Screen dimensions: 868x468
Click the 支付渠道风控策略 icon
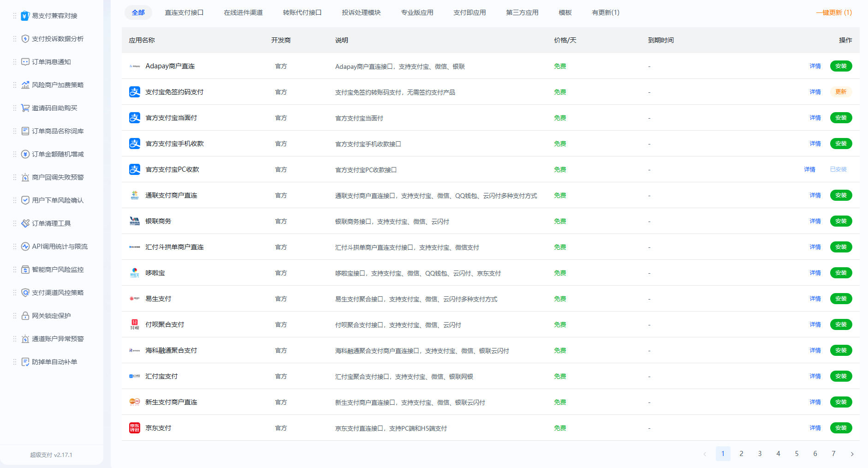pos(25,293)
